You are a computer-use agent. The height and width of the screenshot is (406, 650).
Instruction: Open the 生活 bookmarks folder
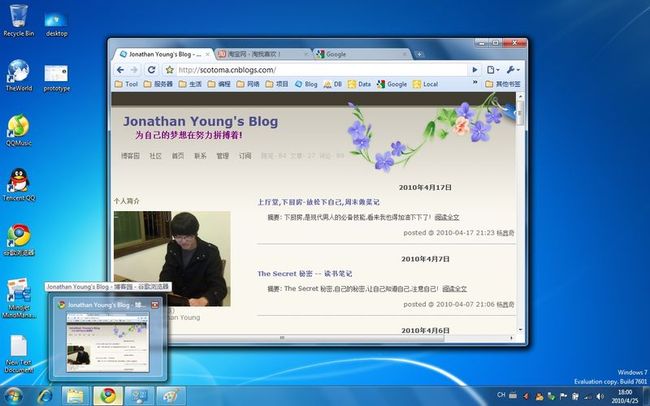click(x=190, y=84)
